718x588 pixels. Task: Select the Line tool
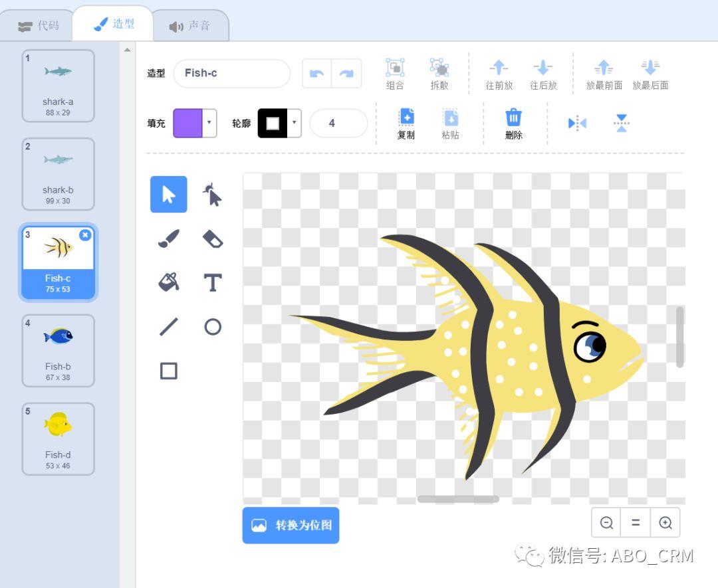pos(168,327)
